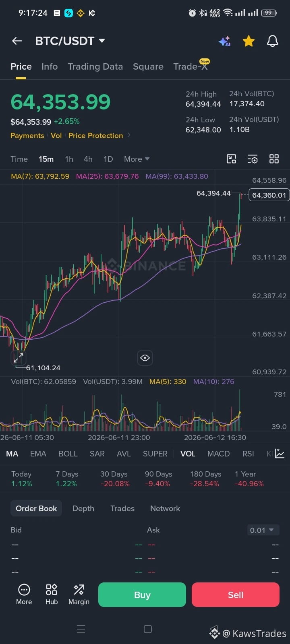Select the SUPER indicator
The image size is (290, 644).
155,454
